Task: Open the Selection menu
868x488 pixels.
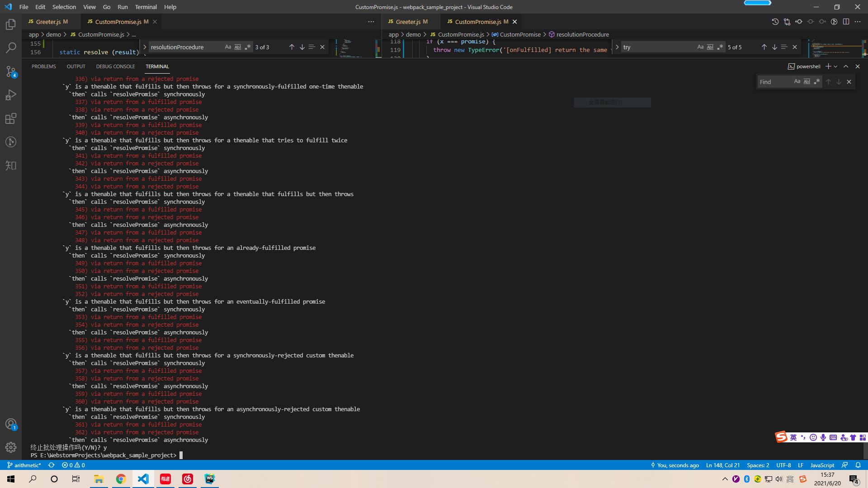Action: pyautogui.click(x=64, y=7)
